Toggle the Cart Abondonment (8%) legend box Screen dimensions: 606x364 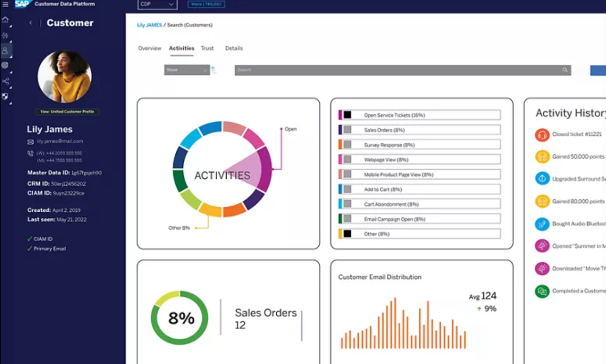coord(347,204)
